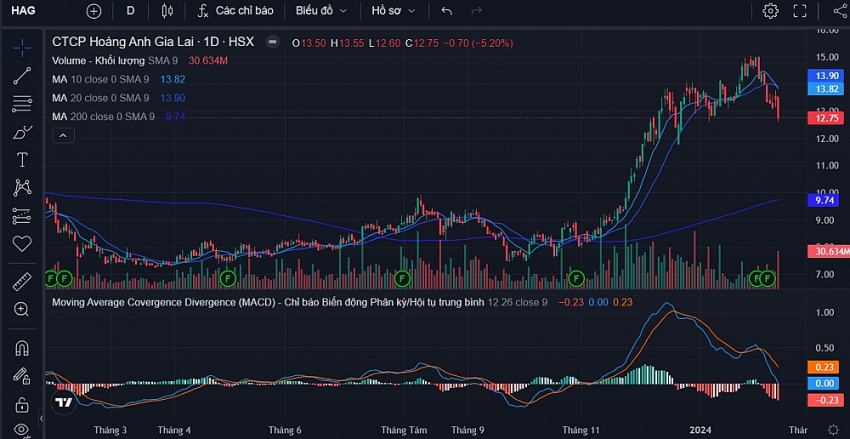This screenshot has width=850, height=439.
Task: Select the MA 10 close indicator legend
Action: (100, 80)
